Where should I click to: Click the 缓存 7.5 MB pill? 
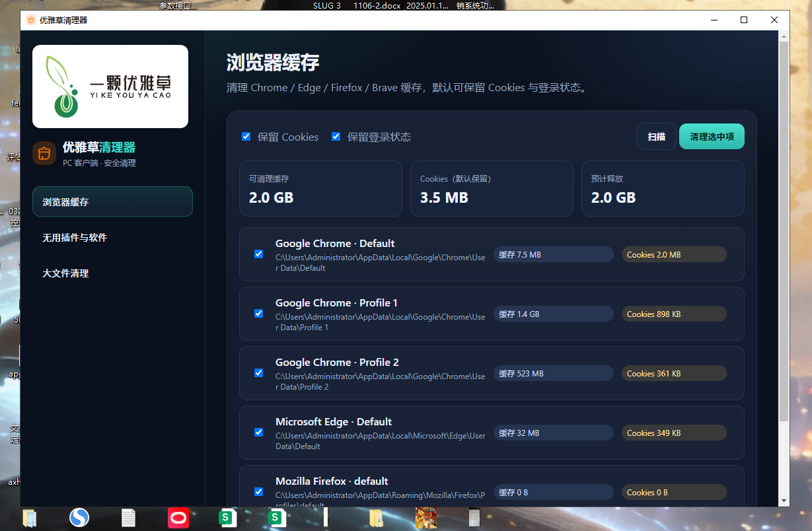(553, 254)
